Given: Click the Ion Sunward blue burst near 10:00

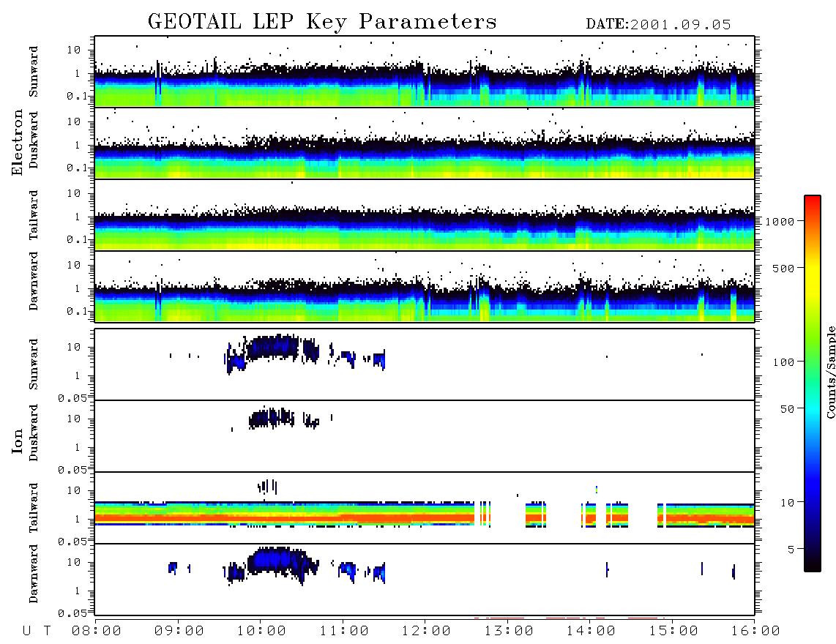Looking at the screenshot, I should coord(273,347).
